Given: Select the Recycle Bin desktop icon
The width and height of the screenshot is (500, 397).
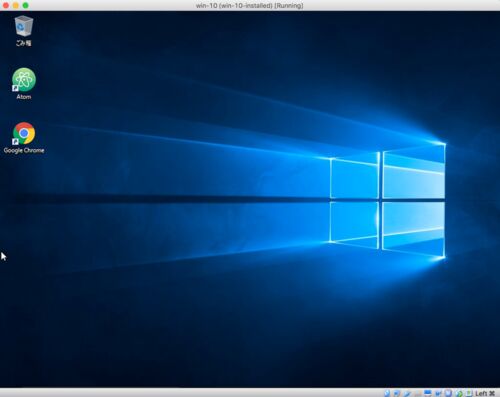Looking at the screenshot, I should [24, 26].
